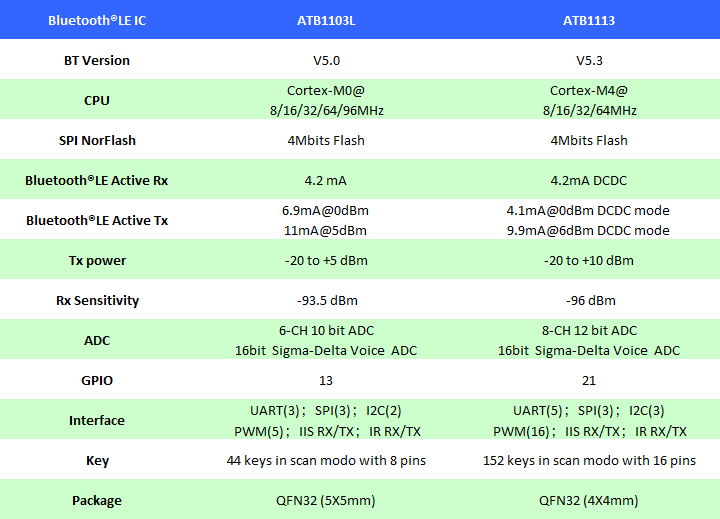Click the -20 to +10 dBm cell
720x519 pixels.
(x=589, y=260)
